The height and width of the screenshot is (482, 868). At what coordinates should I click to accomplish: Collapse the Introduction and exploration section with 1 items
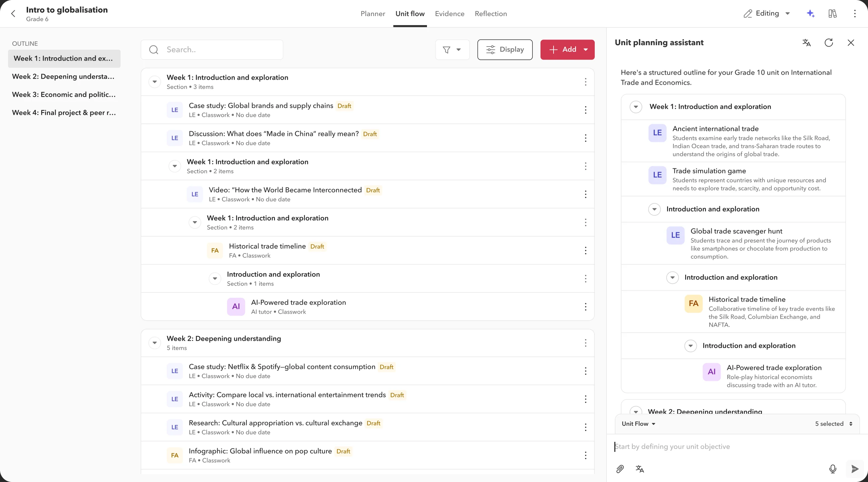click(x=215, y=278)
